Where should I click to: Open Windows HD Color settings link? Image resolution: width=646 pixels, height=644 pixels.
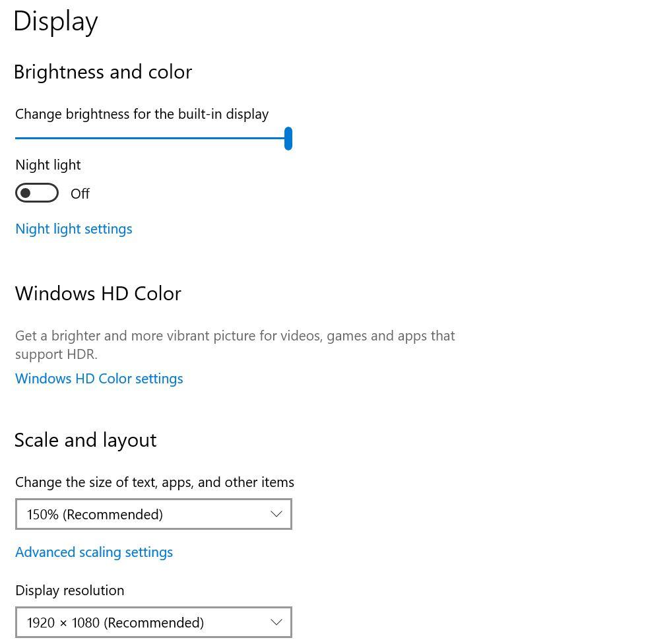point(99,379)
